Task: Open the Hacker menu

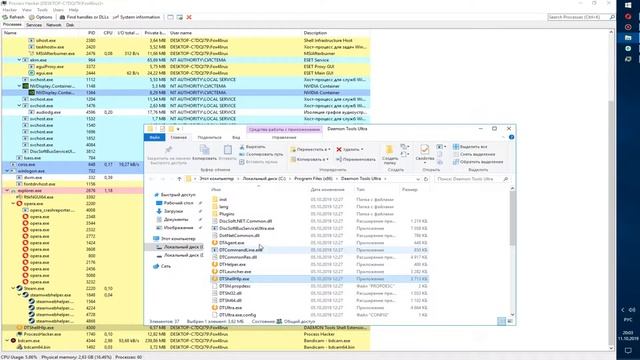Action: 10,9
